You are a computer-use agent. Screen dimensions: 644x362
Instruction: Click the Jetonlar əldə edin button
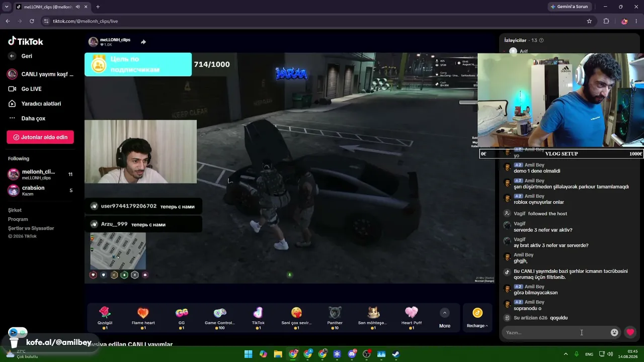coord(40,137)
